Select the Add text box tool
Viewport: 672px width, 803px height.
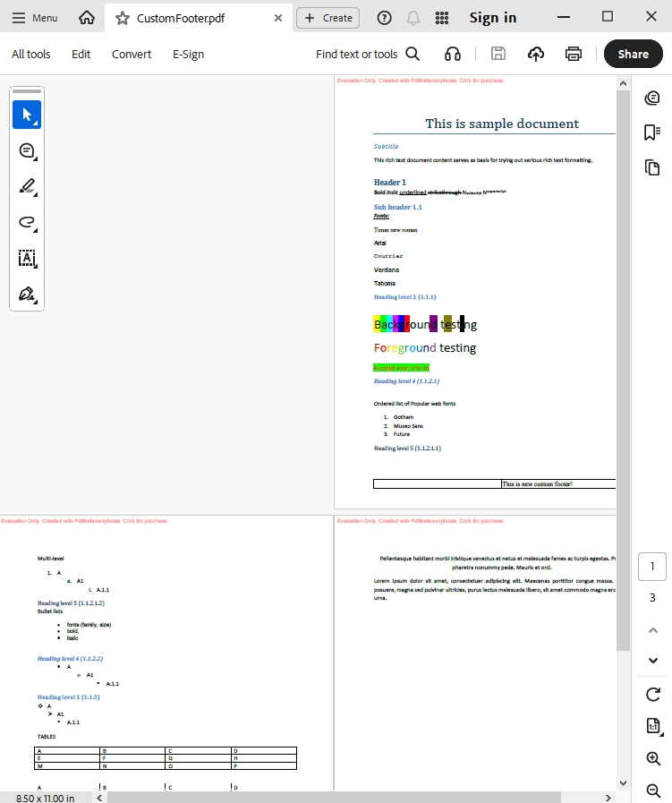click(x=27, y=258)
